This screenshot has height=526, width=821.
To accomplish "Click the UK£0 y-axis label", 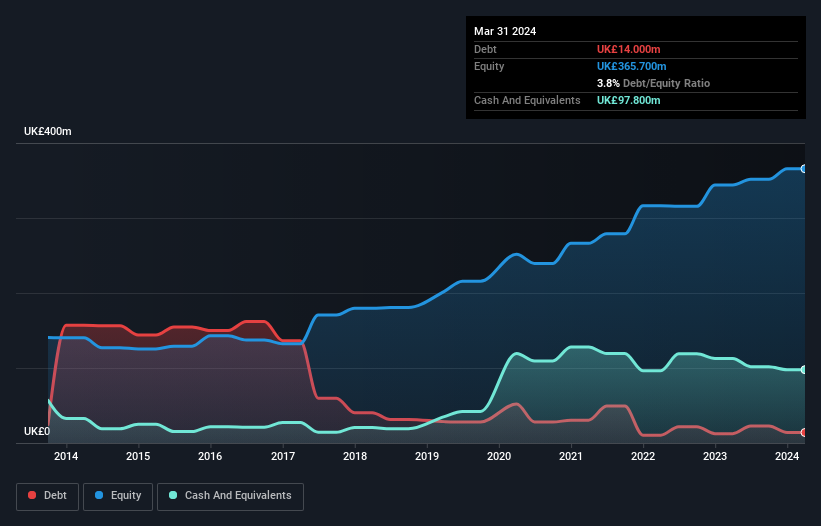I will 37,431.
